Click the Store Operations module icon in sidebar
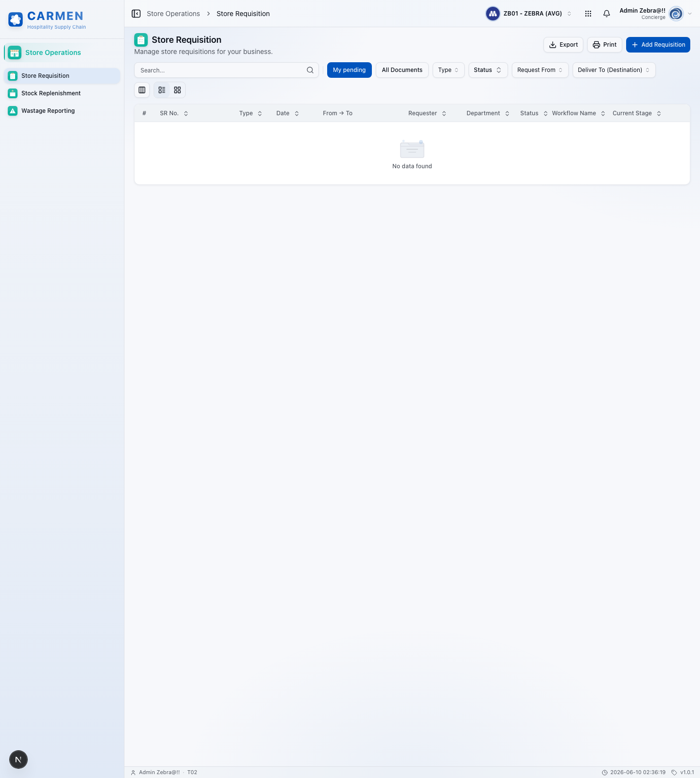700x778 pixels. click(15, 53)
